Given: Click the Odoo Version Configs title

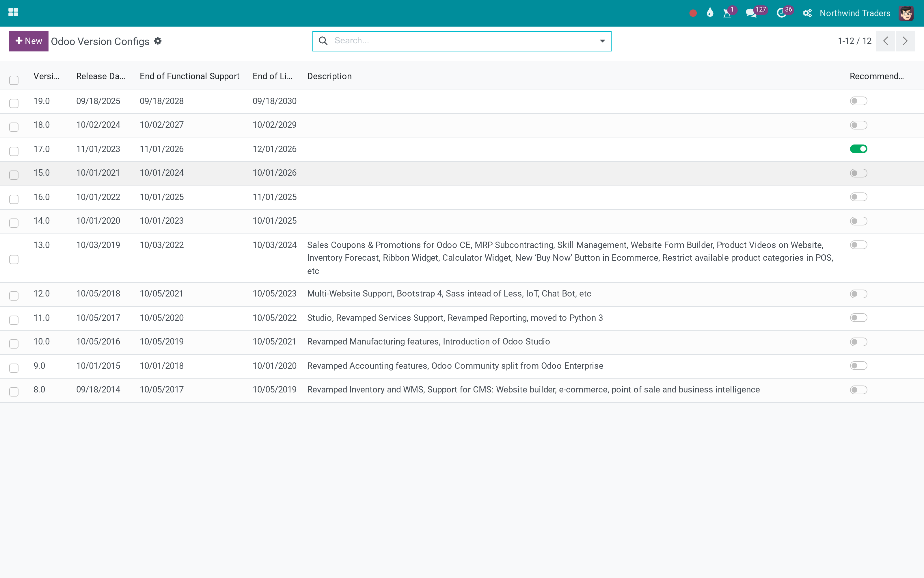Looking at the screenshot, I should coord(100,41).
